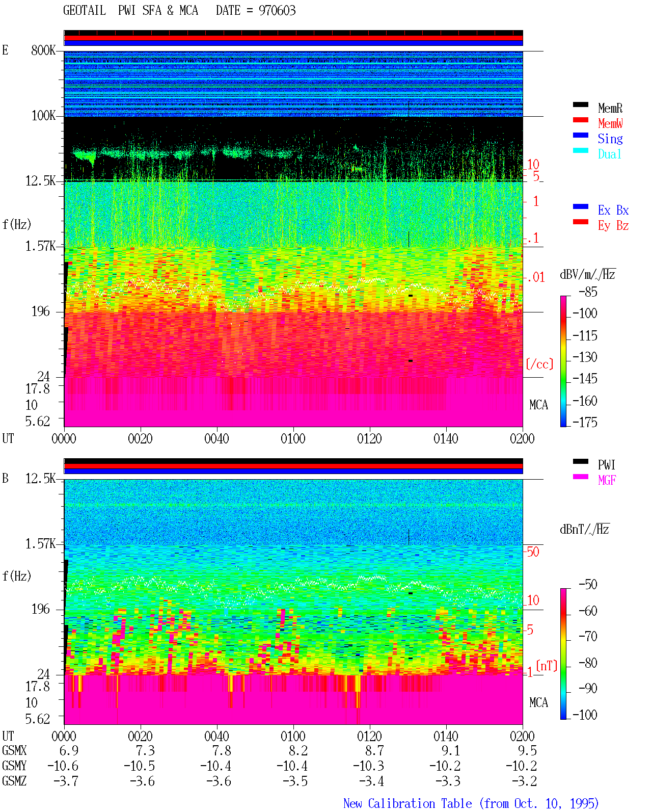This screenshot has width=652, height=812.
Task: Click the cyan Dual legend swatch
Action: pyautogui.click(x=580, y=150)
